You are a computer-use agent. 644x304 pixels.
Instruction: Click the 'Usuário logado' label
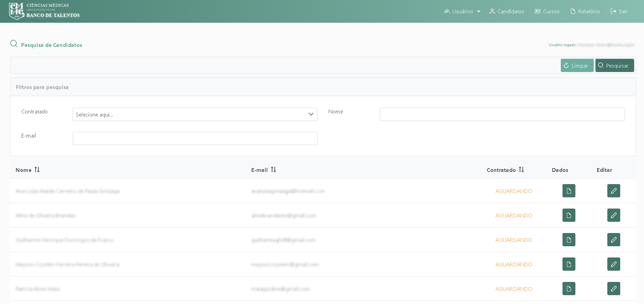tap(562, 45)
